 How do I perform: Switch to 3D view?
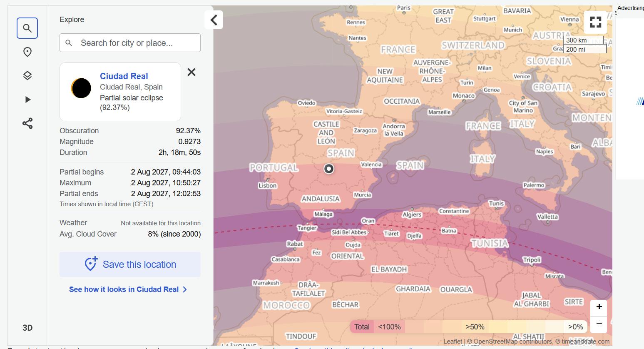27,328
